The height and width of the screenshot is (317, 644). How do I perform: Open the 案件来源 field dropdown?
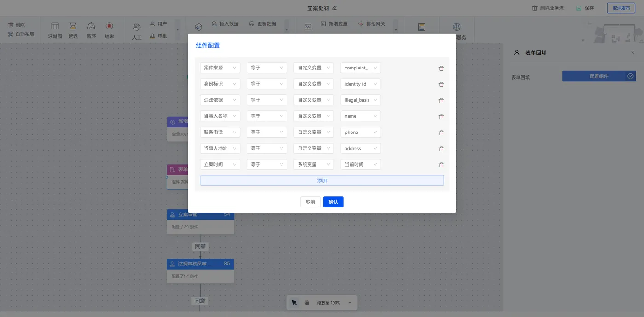[220, 68]
